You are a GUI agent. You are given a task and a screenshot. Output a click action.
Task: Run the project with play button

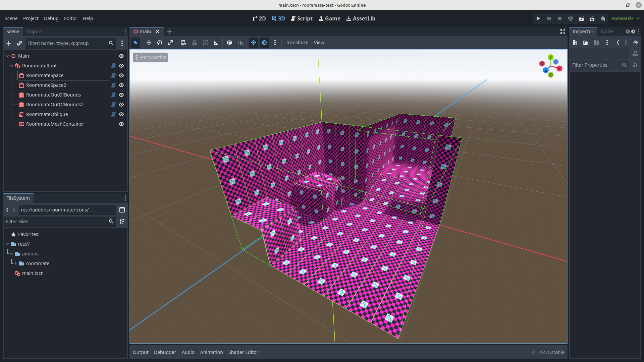pyautogui.click(x=538, y=18)
